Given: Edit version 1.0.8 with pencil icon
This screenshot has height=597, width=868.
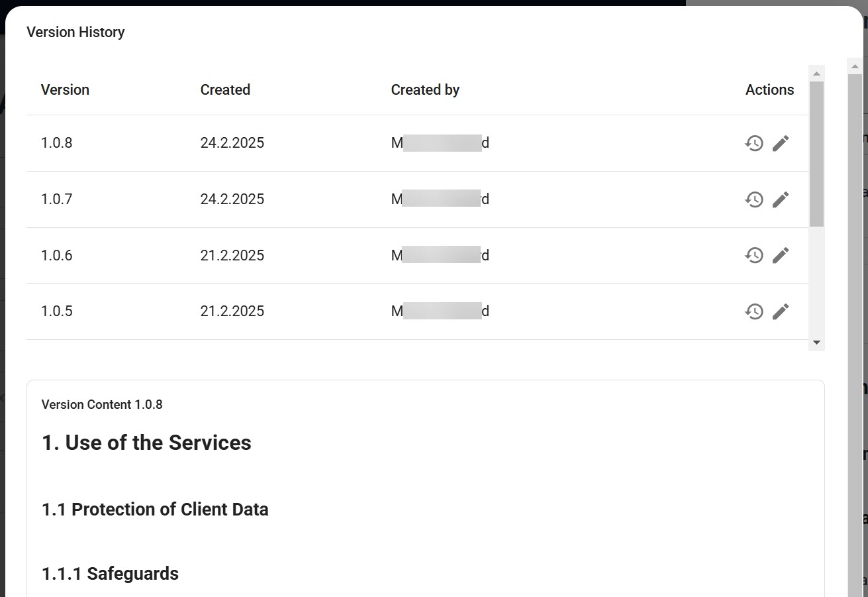Looking at the screenshot, I should [781, 143].
